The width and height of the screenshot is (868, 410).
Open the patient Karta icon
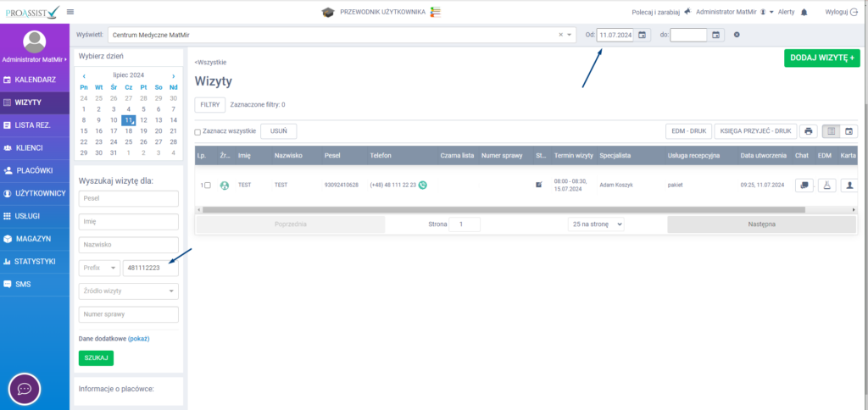coord(849,185)
